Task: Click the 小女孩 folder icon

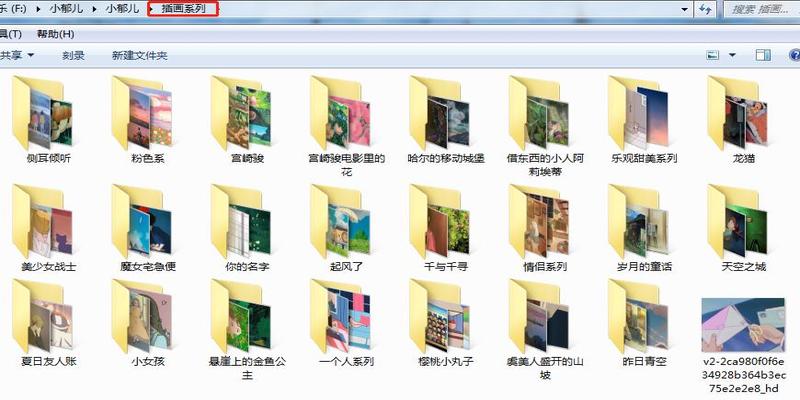Action: click(x=141, y=316)
